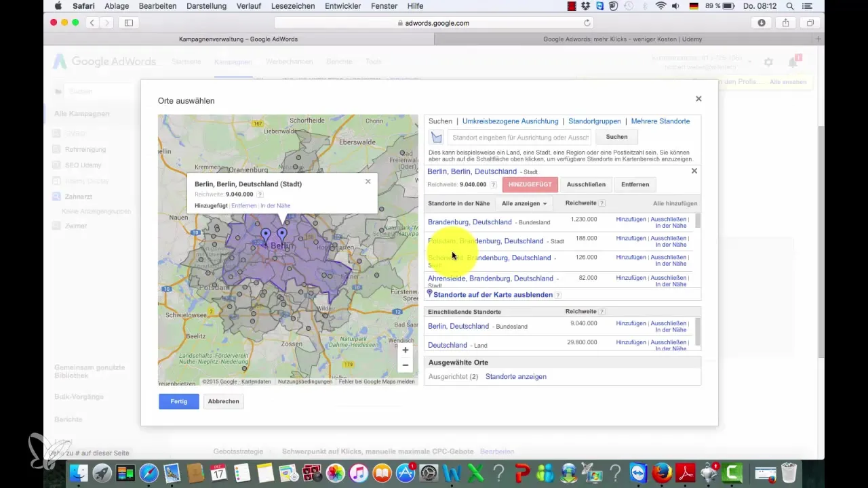Open Launchpad from the Dock

tap(102, 472)
